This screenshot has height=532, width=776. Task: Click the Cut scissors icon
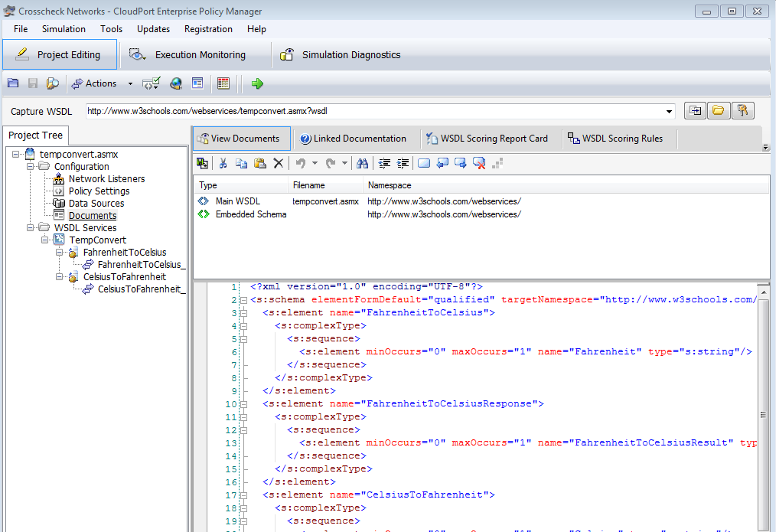point(223,163)
